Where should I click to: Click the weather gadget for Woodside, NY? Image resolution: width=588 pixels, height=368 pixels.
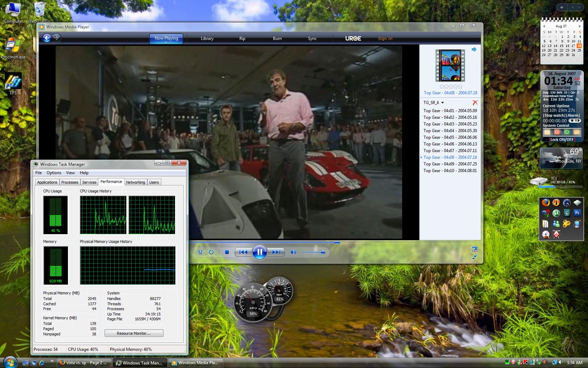[x=561, y=158]
